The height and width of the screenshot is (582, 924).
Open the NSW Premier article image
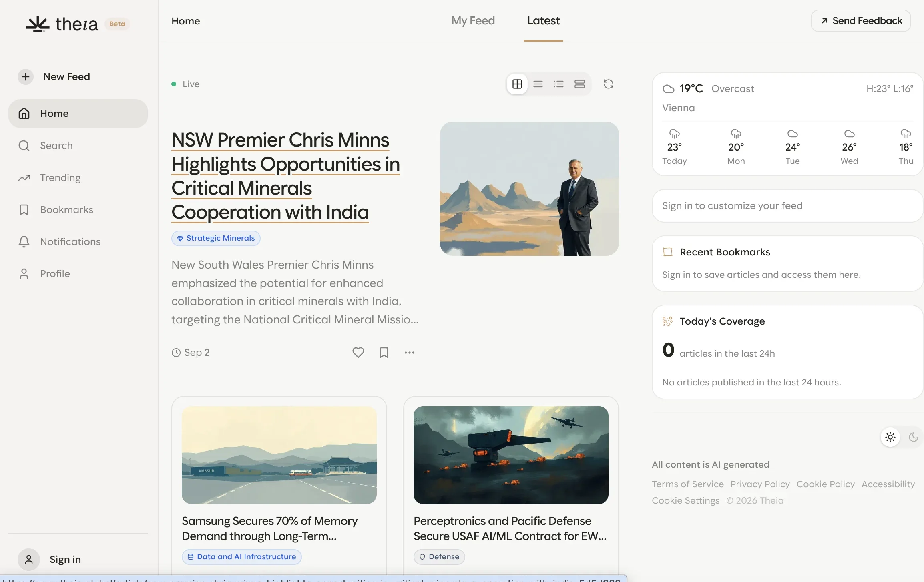(529, 189)
